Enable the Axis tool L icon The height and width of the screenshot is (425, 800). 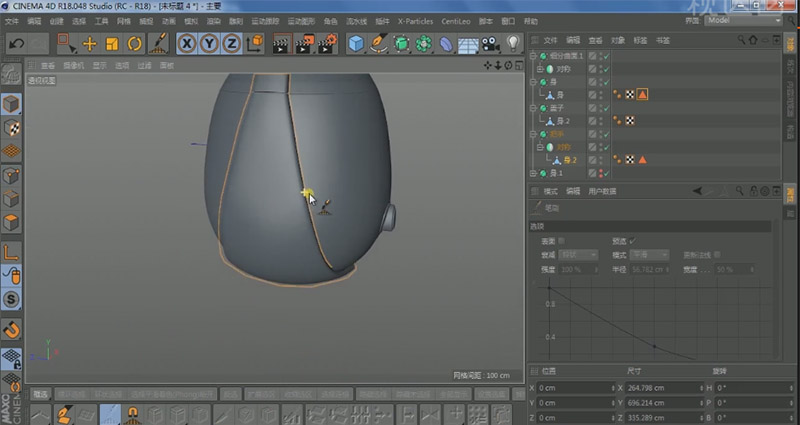(x=11, y=252)
